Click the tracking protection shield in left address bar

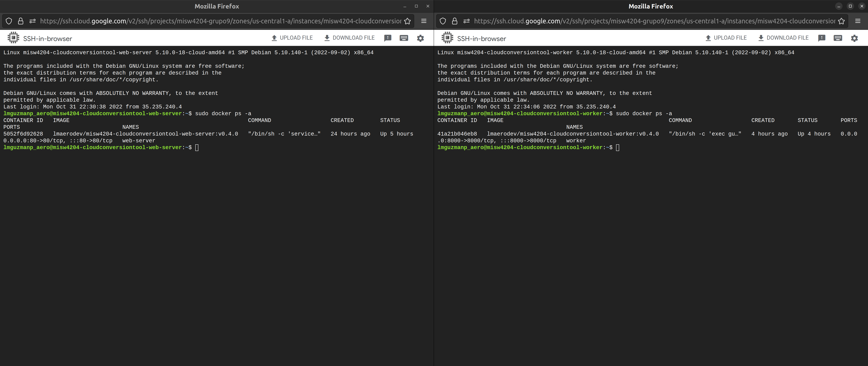pyautogui.click(x=9, y=21)
